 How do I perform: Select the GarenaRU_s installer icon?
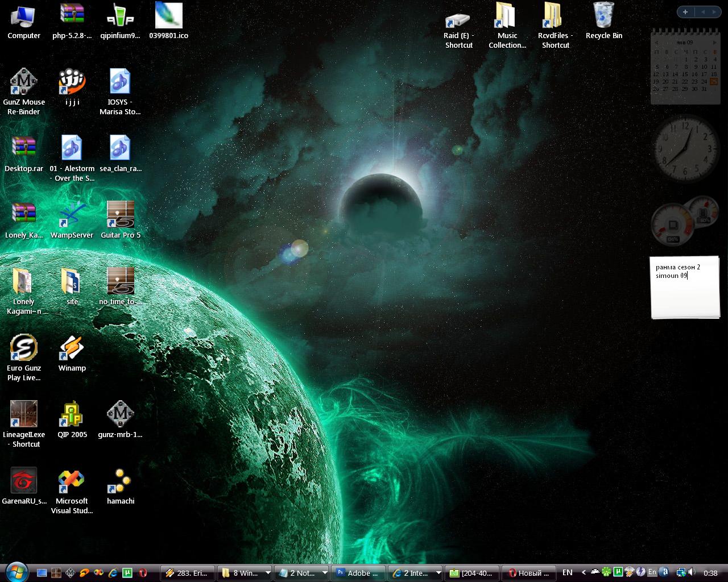tap(24, 487)
